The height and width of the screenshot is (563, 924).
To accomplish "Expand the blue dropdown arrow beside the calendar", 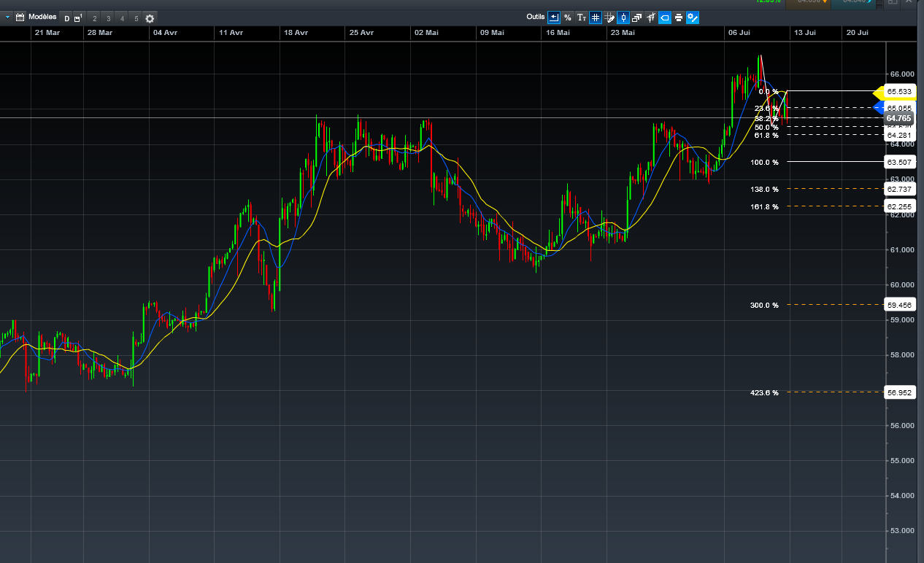I will point(7,18).
